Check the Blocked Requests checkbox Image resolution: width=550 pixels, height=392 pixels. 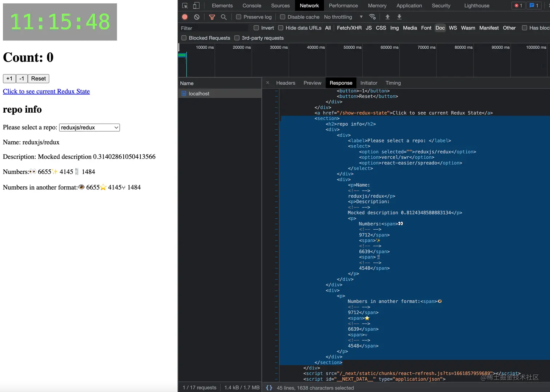pyautogui.click(x=184, y=38)
